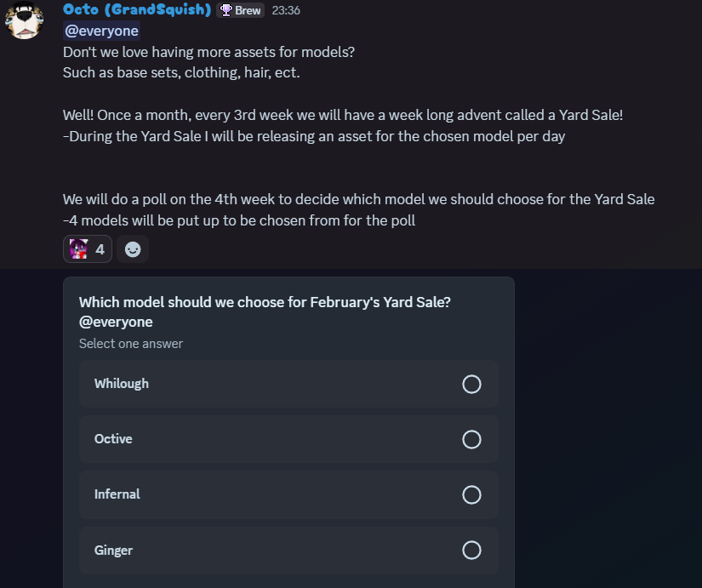The image size is (702, 588).
Task: Click the poll question about February's Yard Sale
Action: 265,302
